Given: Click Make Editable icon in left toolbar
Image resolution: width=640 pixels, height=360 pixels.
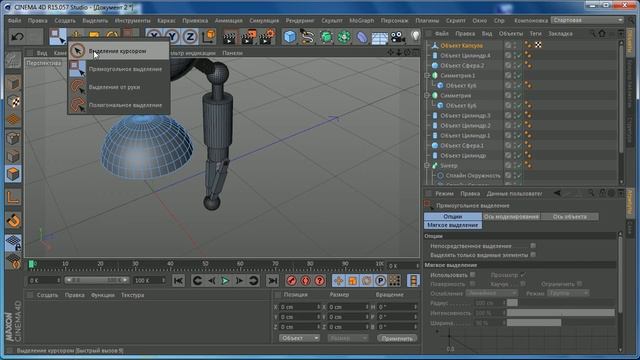Looking at the screenshot, I should [x=13, y=60].
